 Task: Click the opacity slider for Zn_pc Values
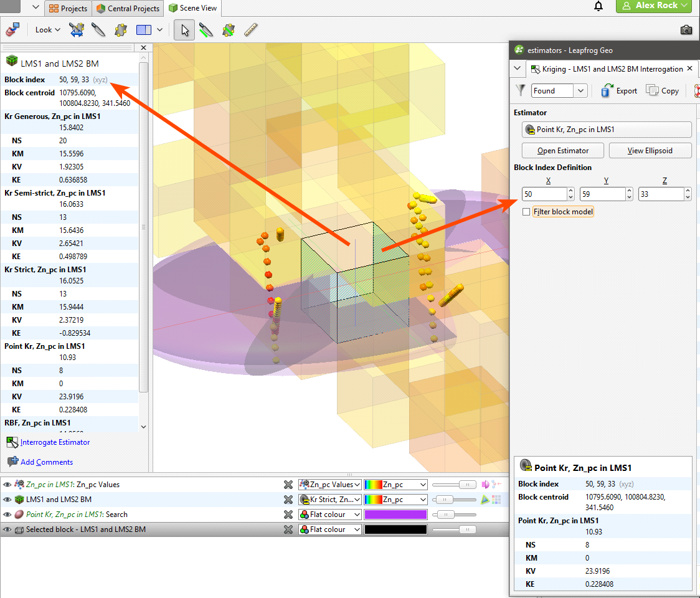point(454,485)
